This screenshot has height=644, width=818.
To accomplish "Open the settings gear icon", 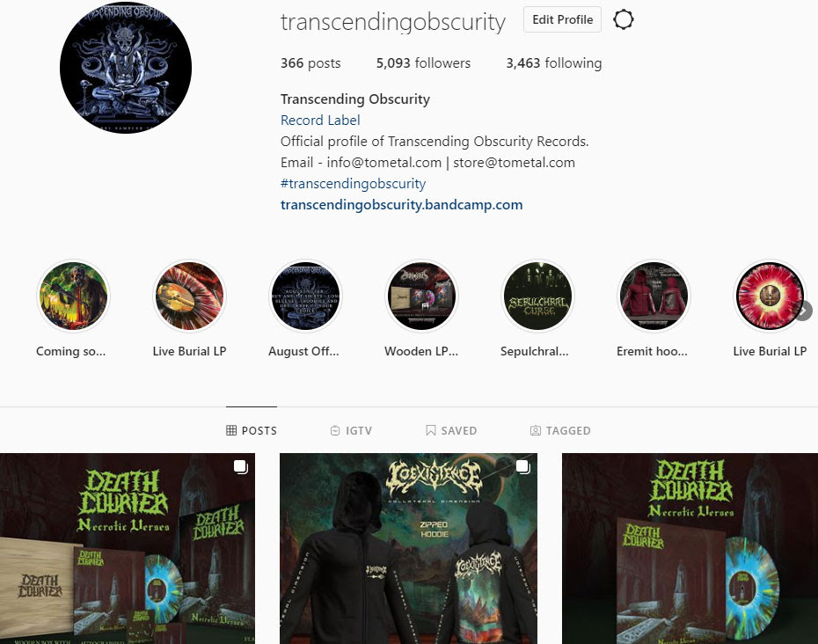I will [623, 20].
